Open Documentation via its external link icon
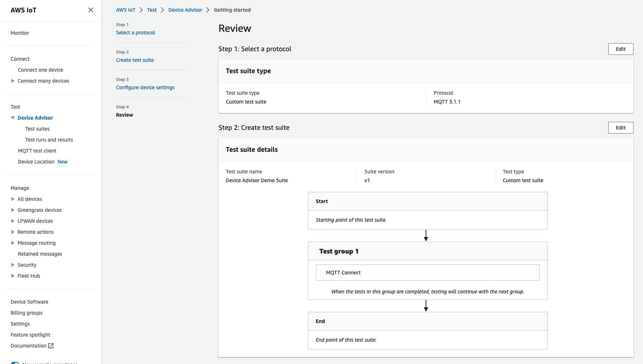The height and width of the screenshot is (364, 643). (51, 345)
